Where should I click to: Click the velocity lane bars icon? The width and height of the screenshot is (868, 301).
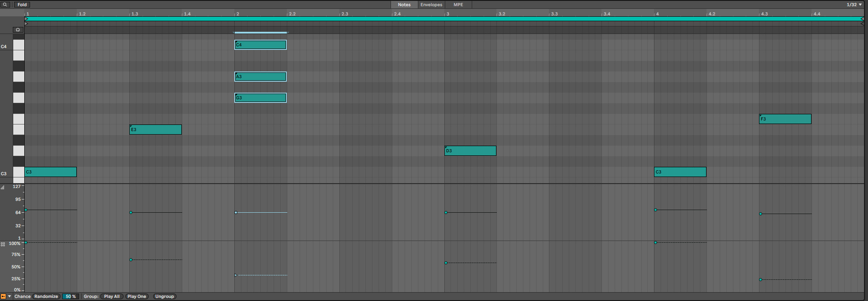click(3, 187)
